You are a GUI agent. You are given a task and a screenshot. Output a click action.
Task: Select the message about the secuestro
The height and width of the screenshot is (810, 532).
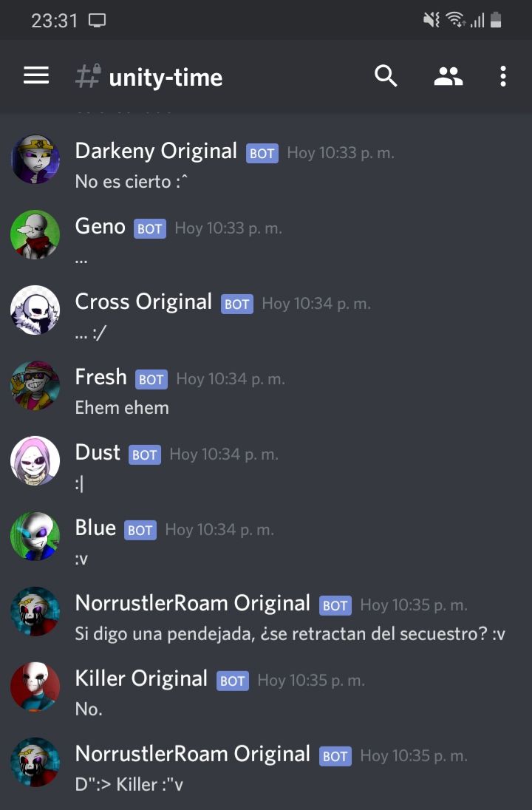pyautogui.click(x=290, y=634)
